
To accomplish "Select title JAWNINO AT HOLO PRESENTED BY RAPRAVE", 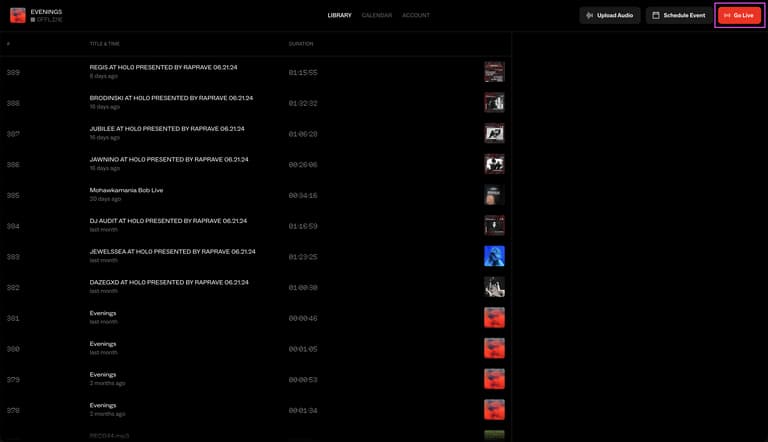I will click(x=168, y=160).
